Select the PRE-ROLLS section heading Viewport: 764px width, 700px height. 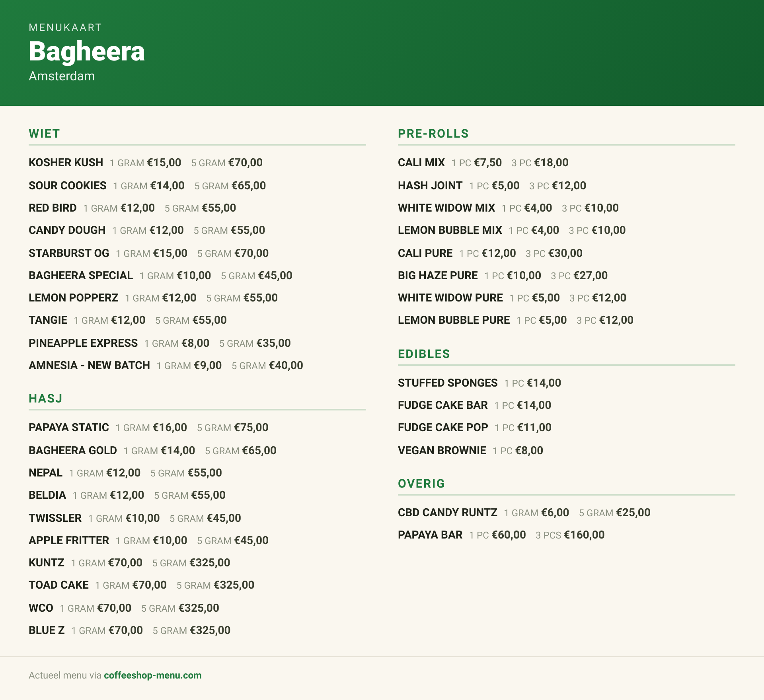[x=433, y=134]
